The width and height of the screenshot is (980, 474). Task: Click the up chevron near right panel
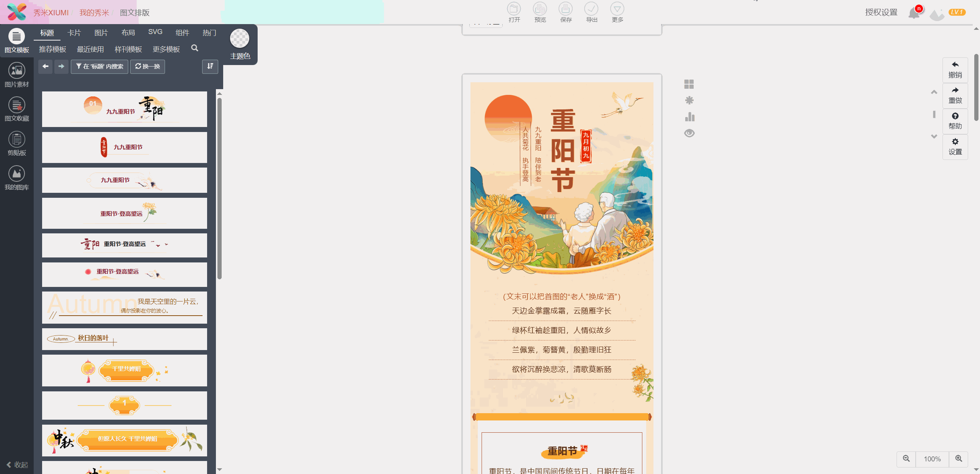click(934, 92)
